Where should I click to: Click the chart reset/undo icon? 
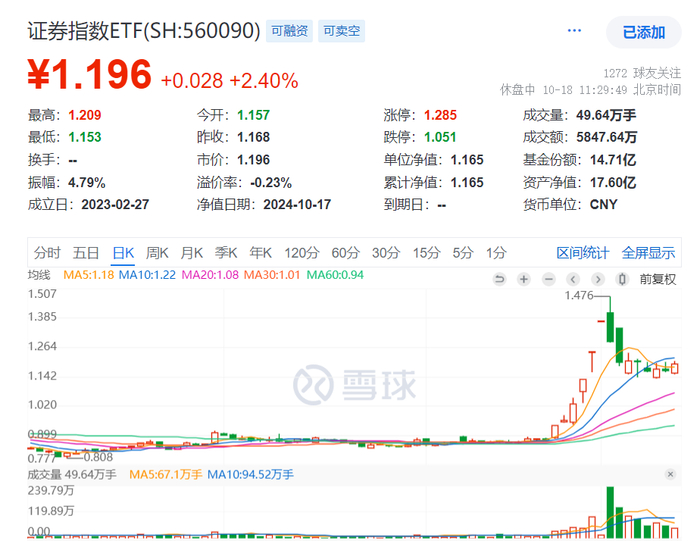pyautogui.click(x=500, y=279)
